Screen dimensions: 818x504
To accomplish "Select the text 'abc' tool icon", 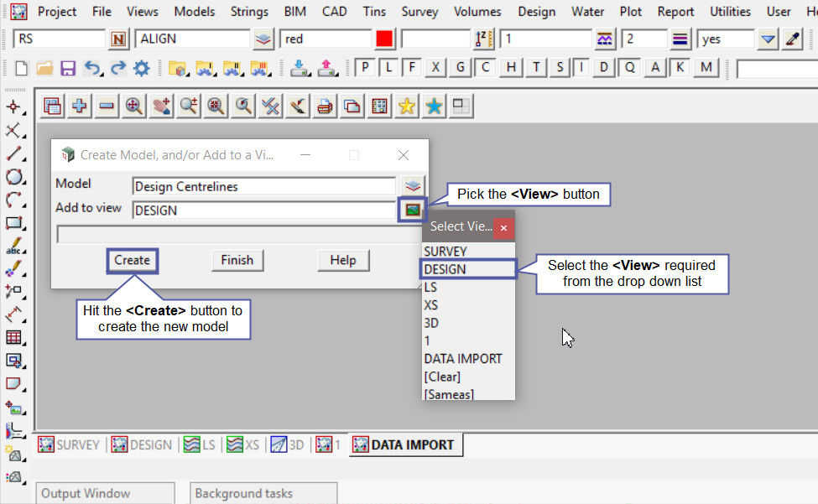I will [x=13, y=247].
